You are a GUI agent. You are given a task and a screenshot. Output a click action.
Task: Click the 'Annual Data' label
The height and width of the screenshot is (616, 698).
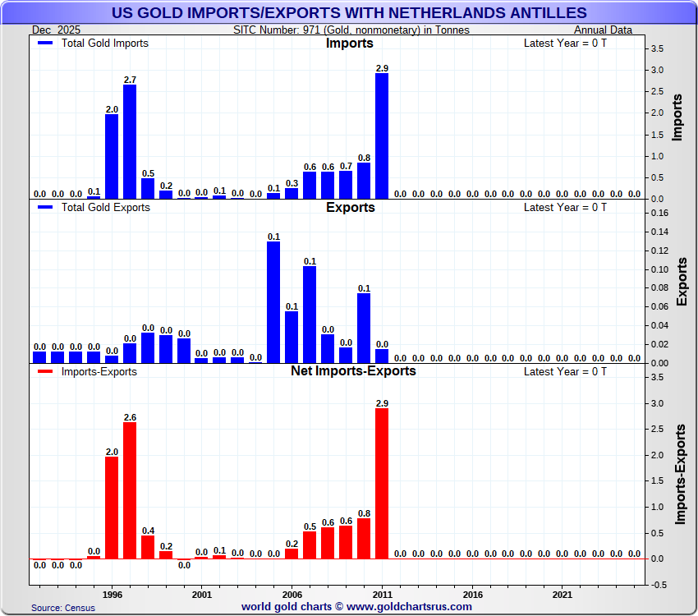[x=603, y=30]
